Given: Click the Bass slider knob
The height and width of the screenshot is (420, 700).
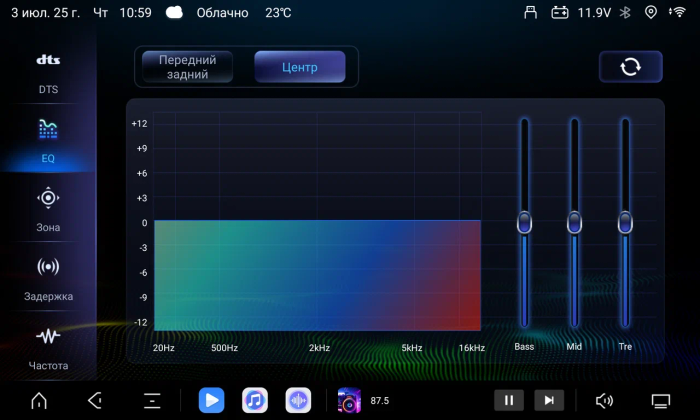Looking at the screenshot, I should coord(525,222).
